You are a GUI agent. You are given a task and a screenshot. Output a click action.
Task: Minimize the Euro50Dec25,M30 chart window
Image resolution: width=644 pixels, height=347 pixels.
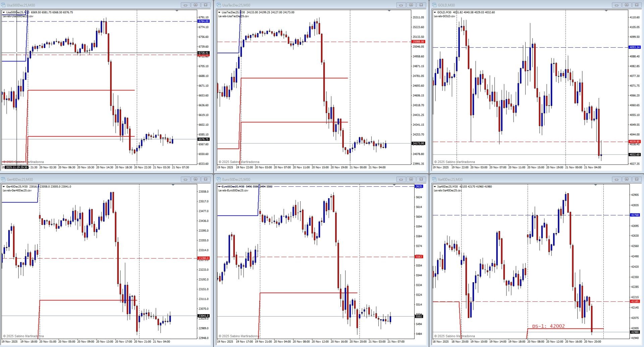click(401, 179)
